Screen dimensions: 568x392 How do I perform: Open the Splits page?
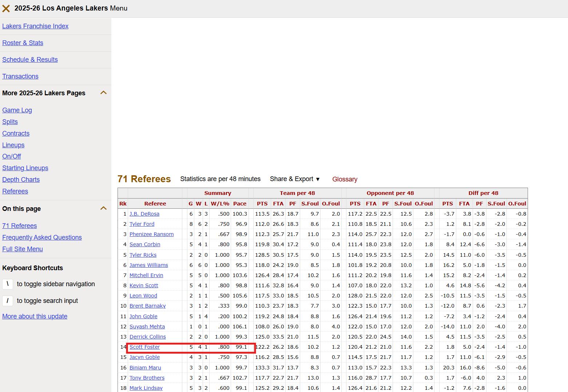10,122
